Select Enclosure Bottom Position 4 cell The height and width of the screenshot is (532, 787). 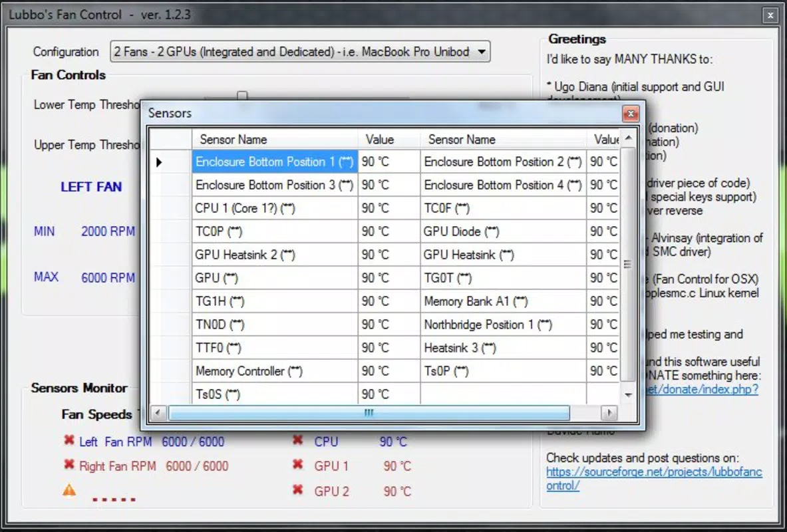[x=503, y=185]
